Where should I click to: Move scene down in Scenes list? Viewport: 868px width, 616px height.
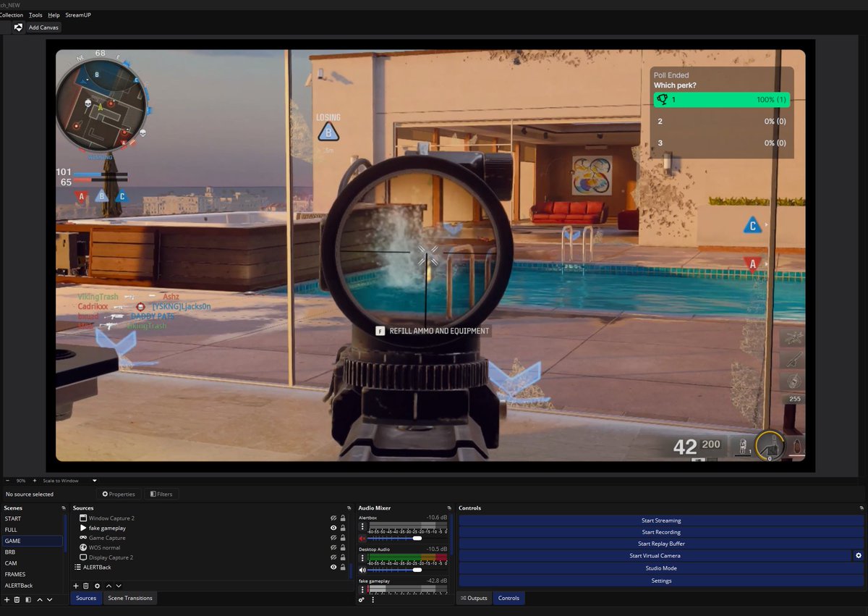50,599
